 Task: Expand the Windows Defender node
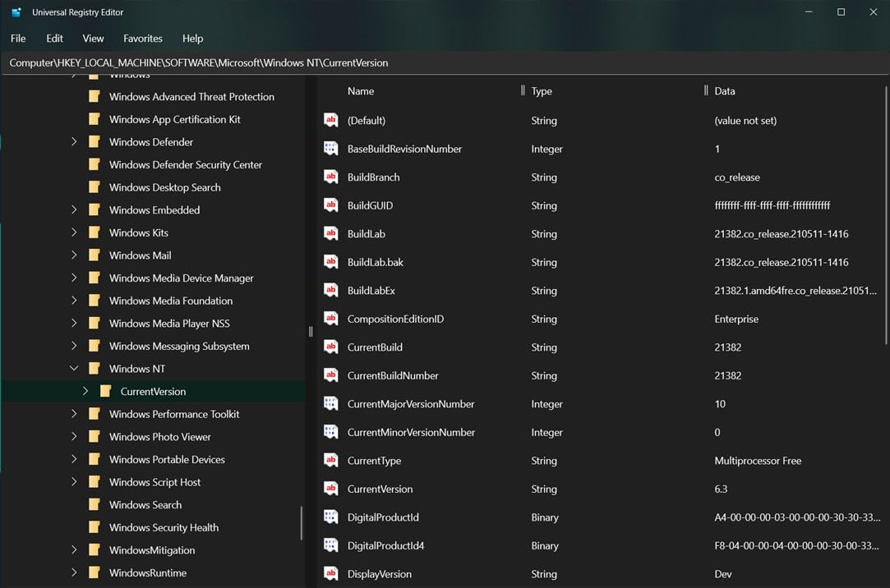(x=74, y=141)
